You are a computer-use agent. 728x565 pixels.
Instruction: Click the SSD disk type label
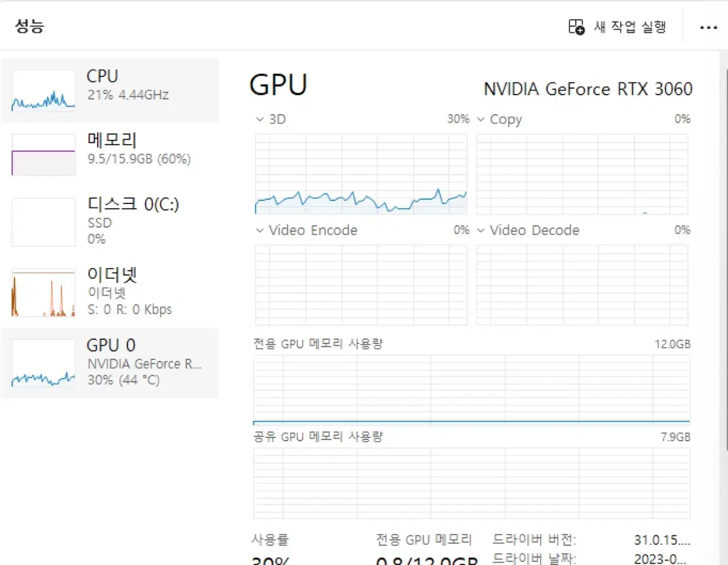click(99, 223)
